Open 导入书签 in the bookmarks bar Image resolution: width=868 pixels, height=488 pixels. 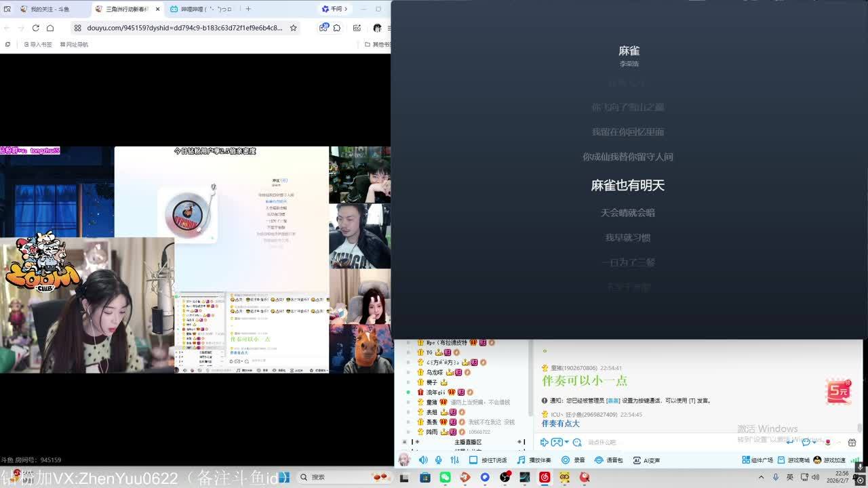click(37, 45)
